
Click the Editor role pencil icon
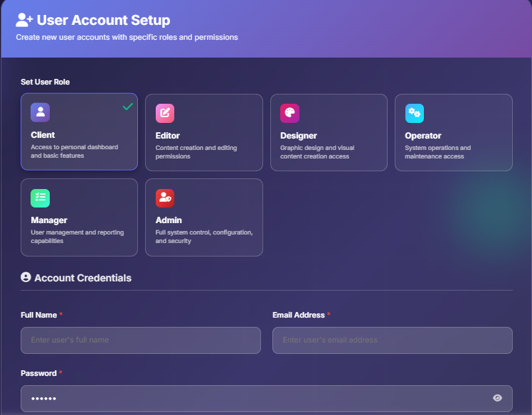(165, 113)
